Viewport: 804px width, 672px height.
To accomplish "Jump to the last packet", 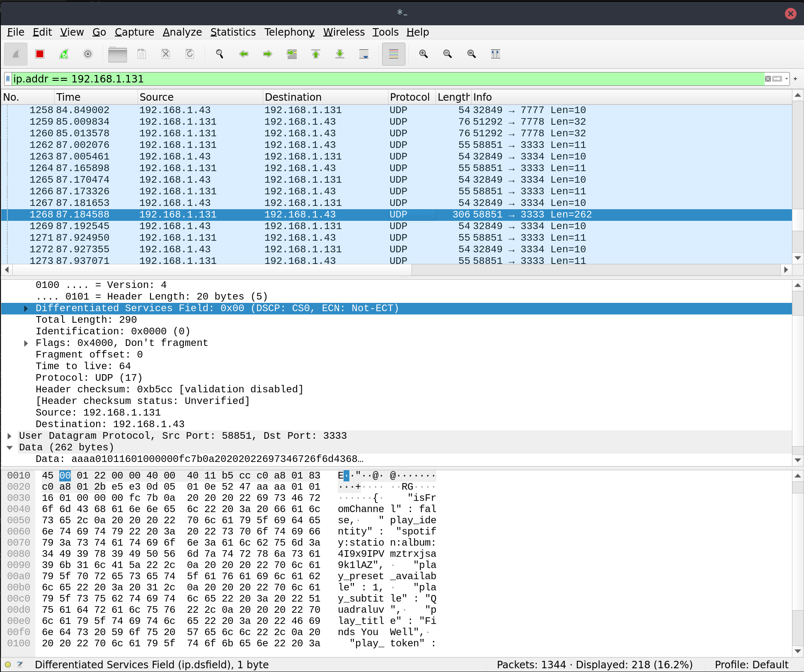I will (x=340, y=54).
